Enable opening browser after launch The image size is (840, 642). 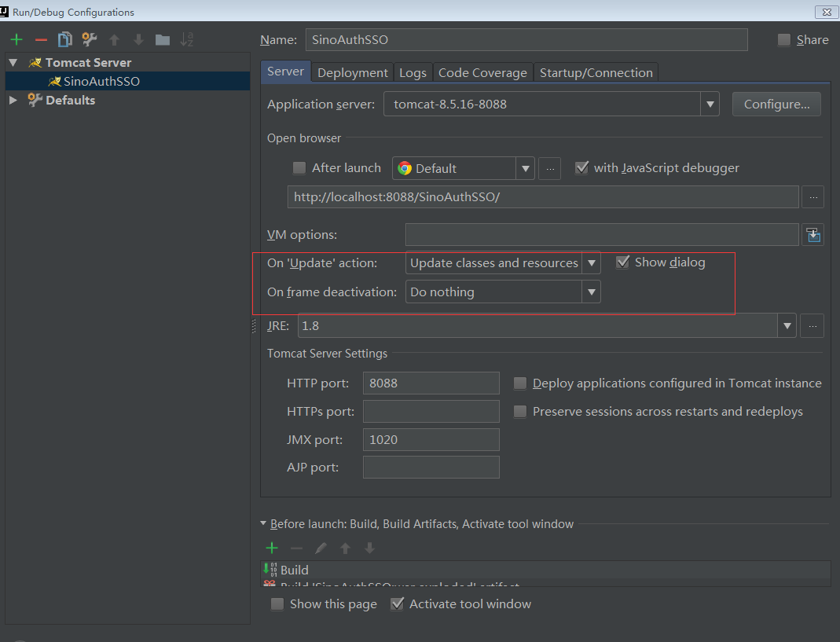pyautogui.click(x=299, y=167)
